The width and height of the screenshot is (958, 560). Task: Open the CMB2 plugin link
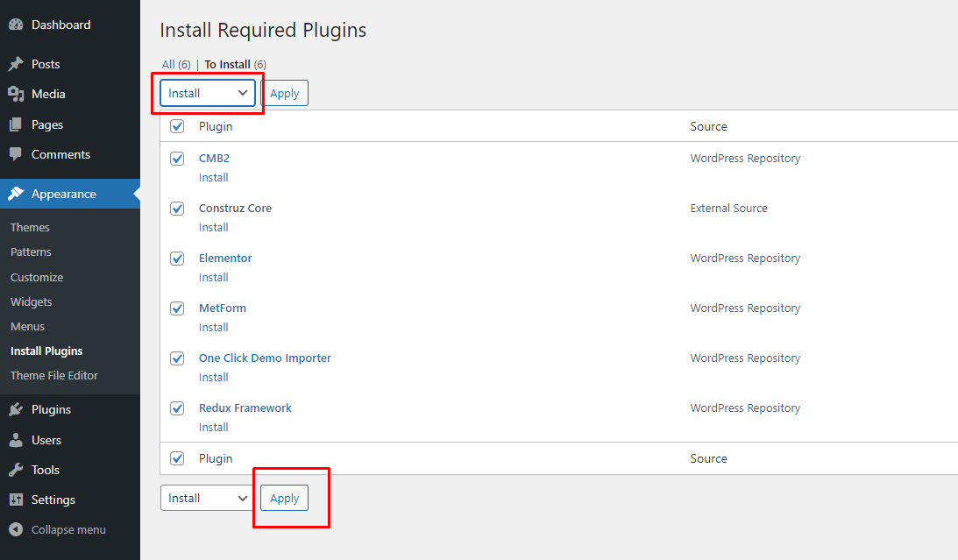pos(215,158)
